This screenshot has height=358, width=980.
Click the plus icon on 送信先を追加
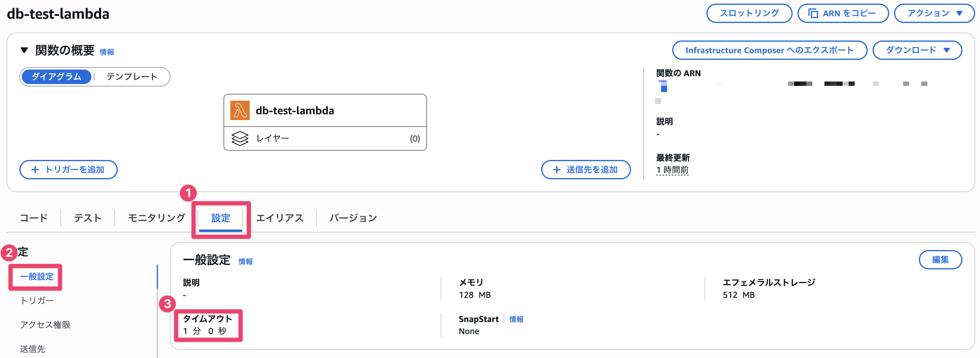click(x=557, y=170)
